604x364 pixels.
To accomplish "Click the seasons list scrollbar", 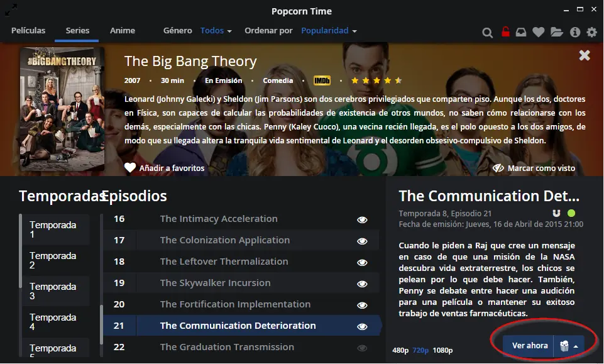I will [x=20, y=251].
